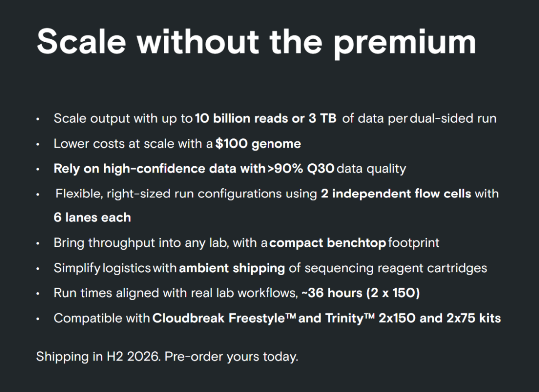The image size is (539, 392).
Task: Click the "Rely on high-confidence data with" text
Action: (159, 169)
